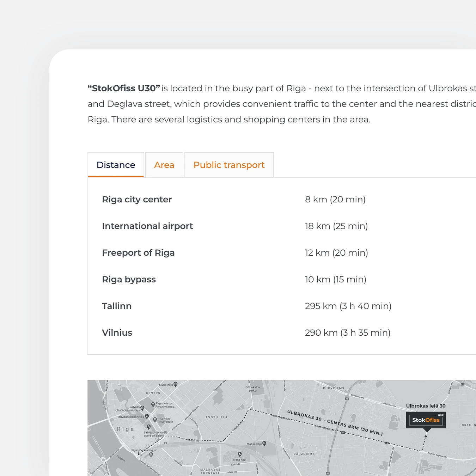This screenshot has height=476, width=476.
Task: Click the 18 km (25 min) value
Action: point(336,226)
